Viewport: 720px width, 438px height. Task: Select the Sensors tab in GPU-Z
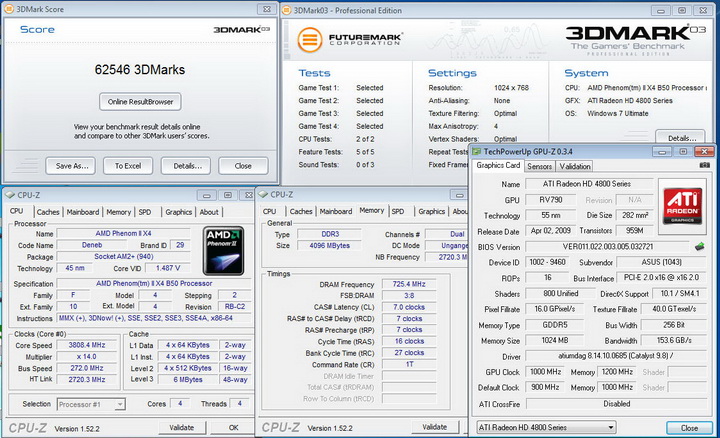540,166
